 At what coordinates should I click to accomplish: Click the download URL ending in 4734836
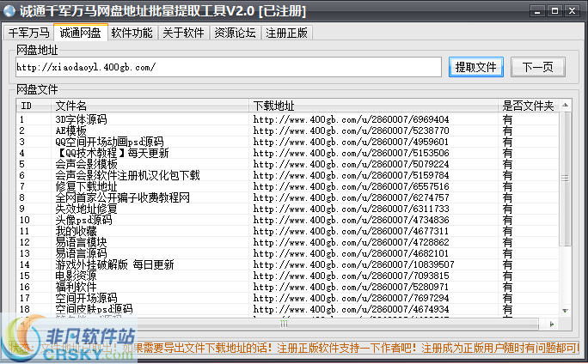point(351,220)
